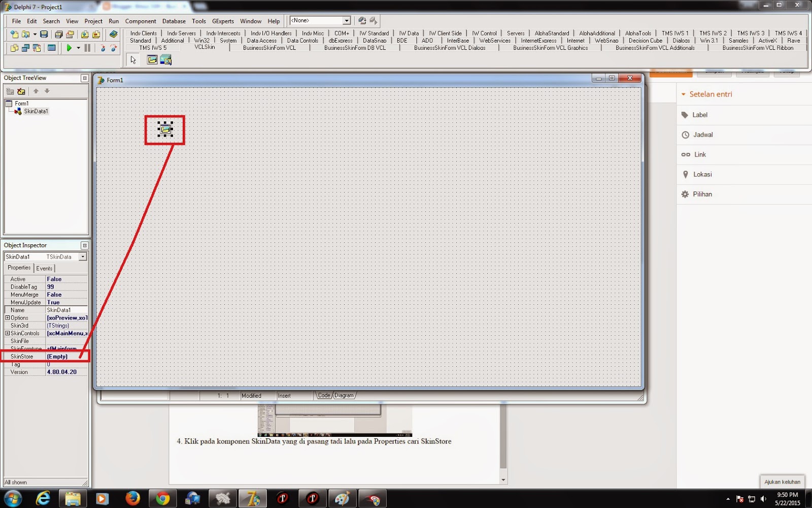812x508 pixels.
Task: Expand the Options property
Action: click(x=8, y=318)
